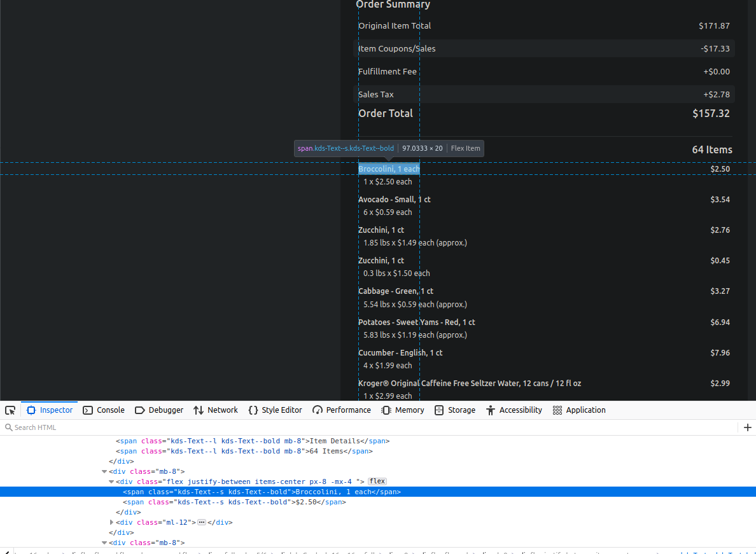Click the 6 x $0.59 each quantity line

[388, 212]
